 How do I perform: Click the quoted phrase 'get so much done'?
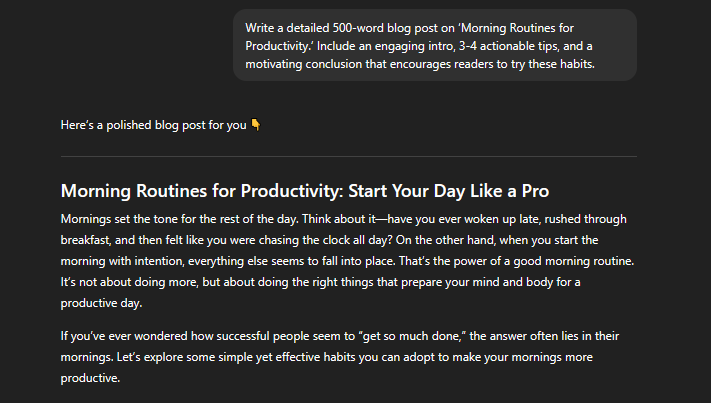coord(413,336)
